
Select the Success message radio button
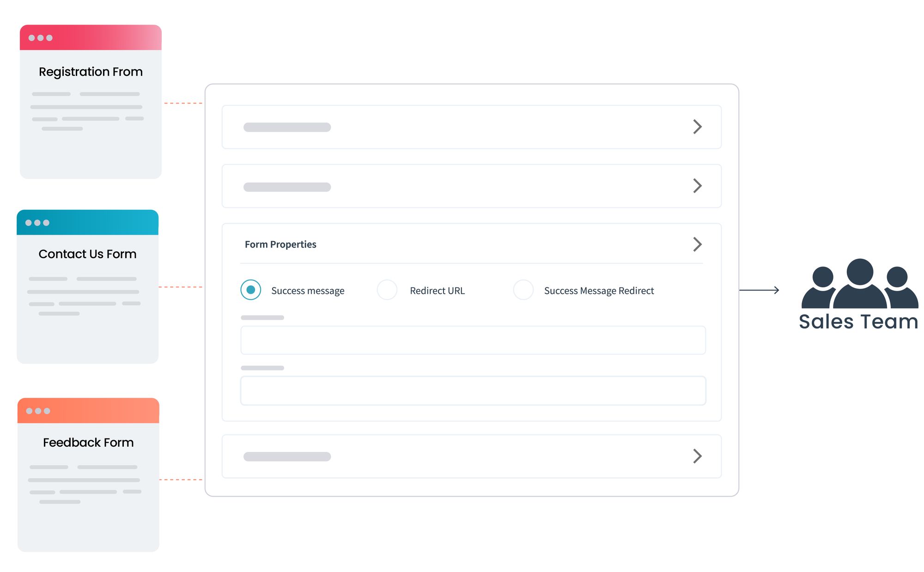(x=250, y=290)
